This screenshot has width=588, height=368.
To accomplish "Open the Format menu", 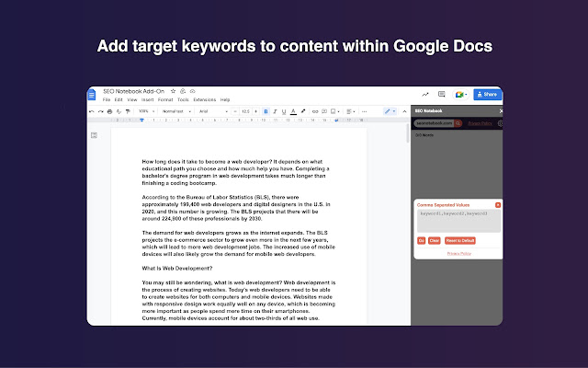I will coord(165,100).
